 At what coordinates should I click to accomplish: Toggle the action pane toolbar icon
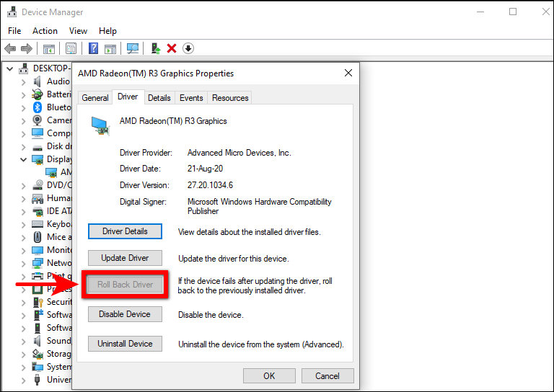110,49
